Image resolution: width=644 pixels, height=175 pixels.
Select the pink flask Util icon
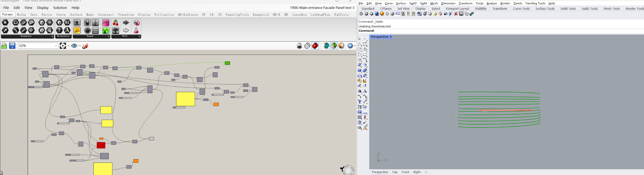136,30
